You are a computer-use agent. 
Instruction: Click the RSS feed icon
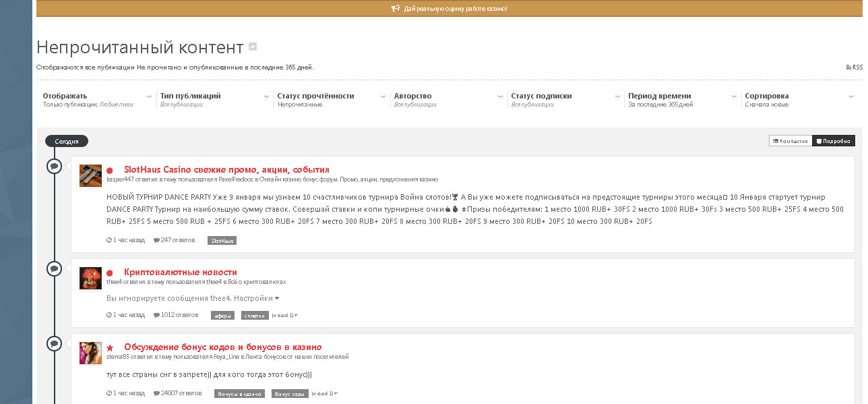coord(848,67)
